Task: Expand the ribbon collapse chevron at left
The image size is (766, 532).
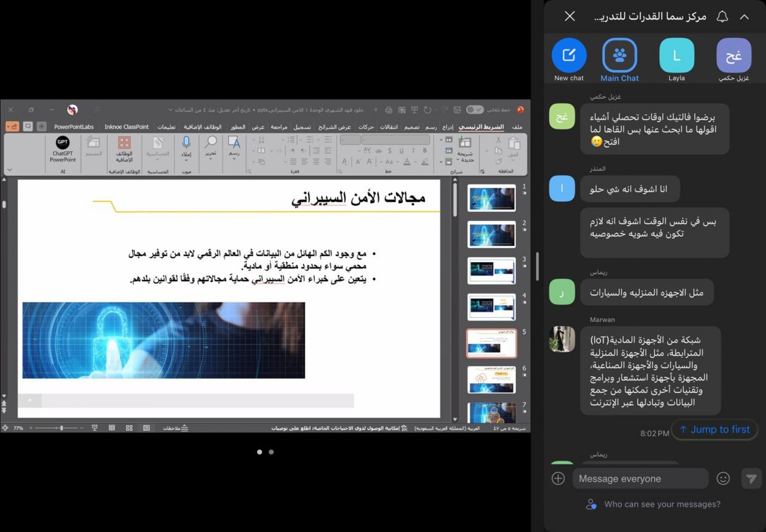Action: click(9, 170)
